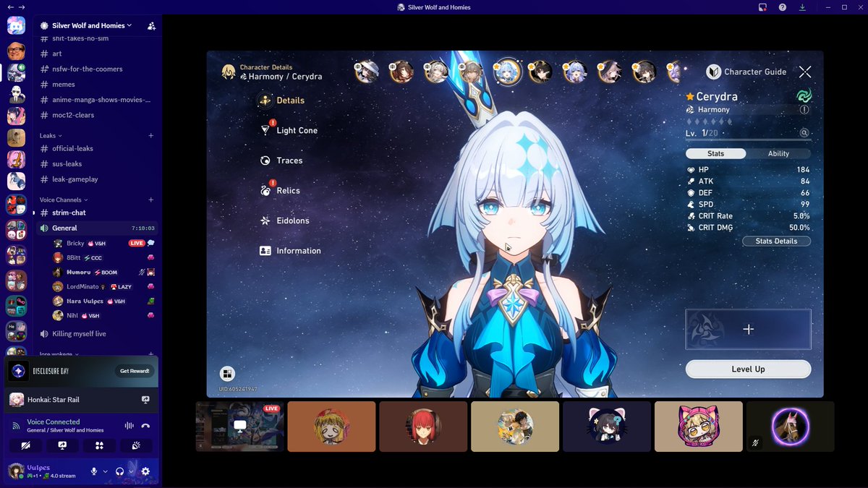This screenshot has height=488, width=868.
Task: Click the Get Reward! button
Action: coord(135,371)
